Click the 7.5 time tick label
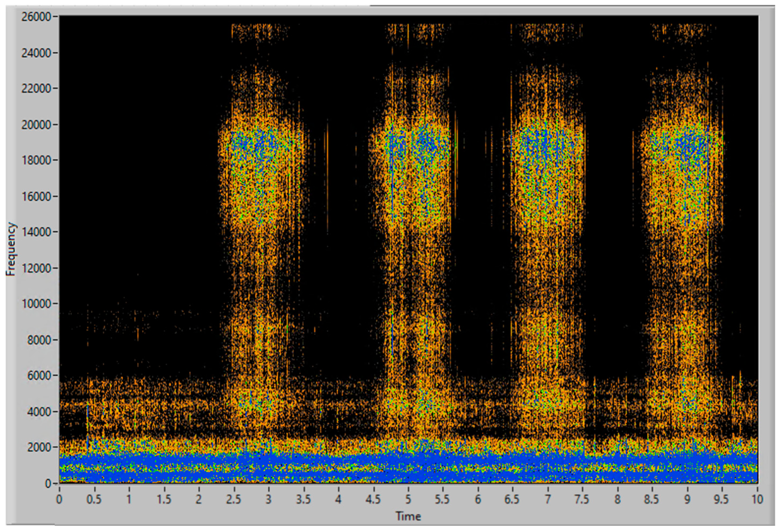This screenshot has height=532, width=779. click(x=582, y=499)
